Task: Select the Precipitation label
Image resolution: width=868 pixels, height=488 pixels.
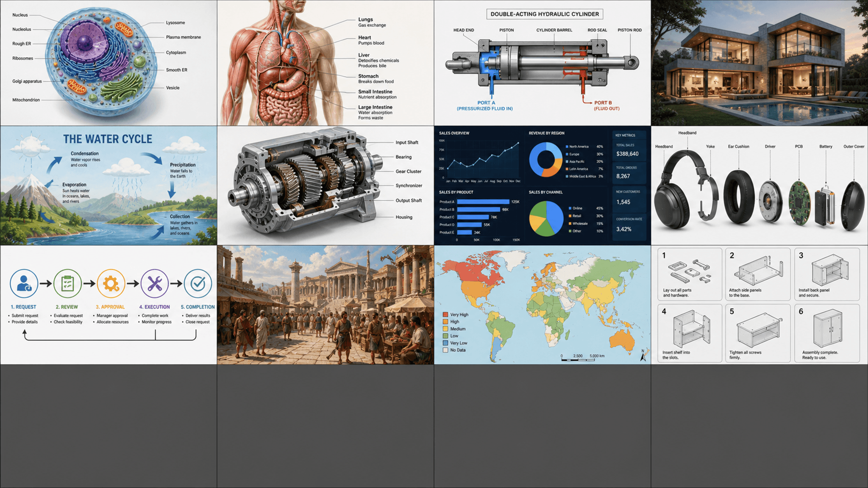Action: click(x=183, y=165)
